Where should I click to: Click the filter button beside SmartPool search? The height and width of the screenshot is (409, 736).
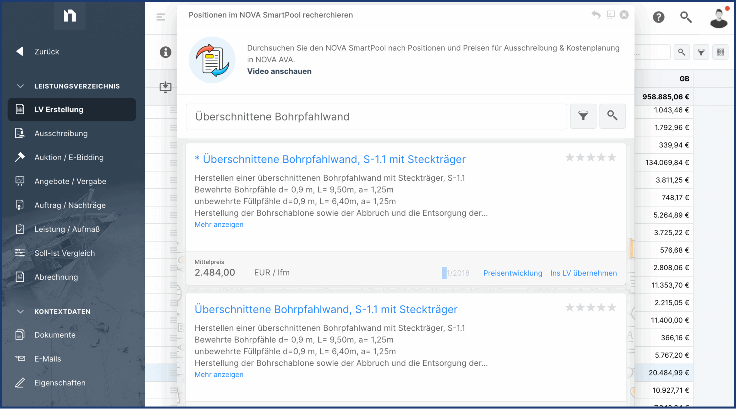click(583, 116)
